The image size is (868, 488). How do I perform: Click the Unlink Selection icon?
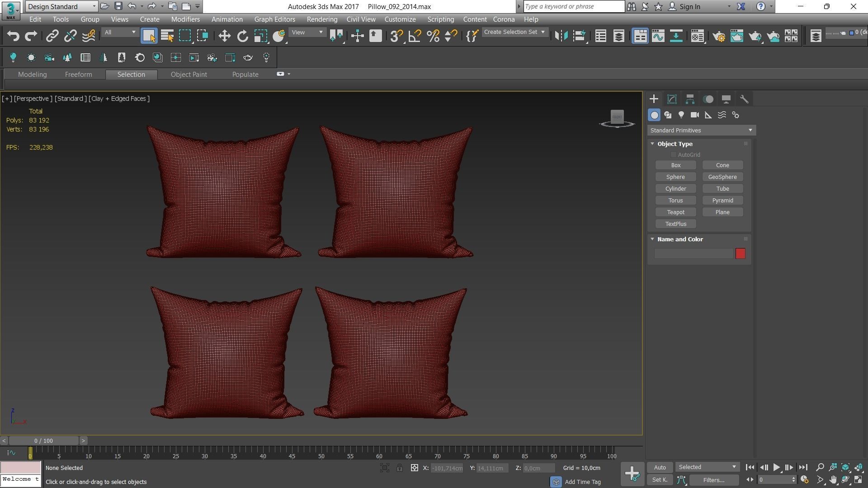click(70, 36)
